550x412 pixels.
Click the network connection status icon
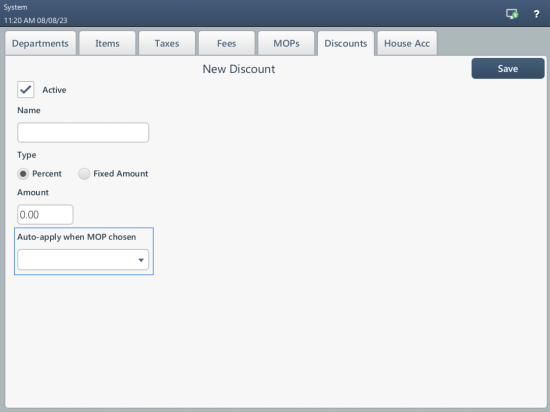pos(512,14)
